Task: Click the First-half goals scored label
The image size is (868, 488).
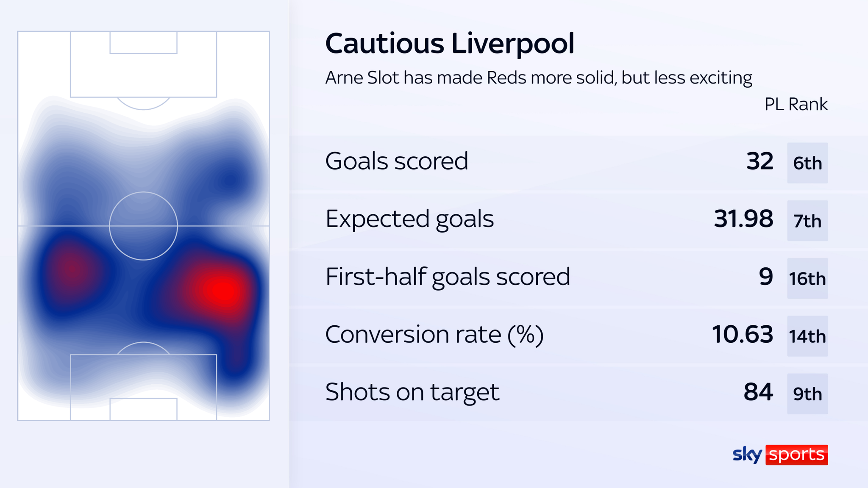Action: 448,277
